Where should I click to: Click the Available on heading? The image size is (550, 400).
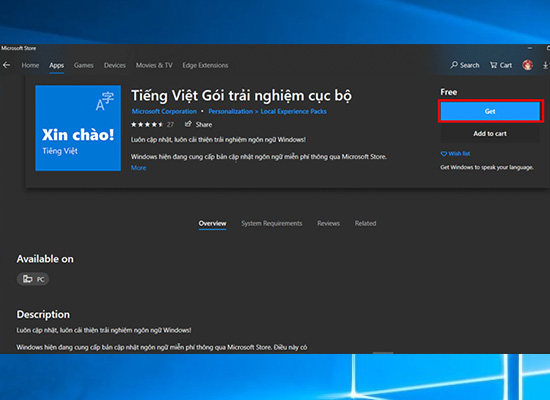45,259
